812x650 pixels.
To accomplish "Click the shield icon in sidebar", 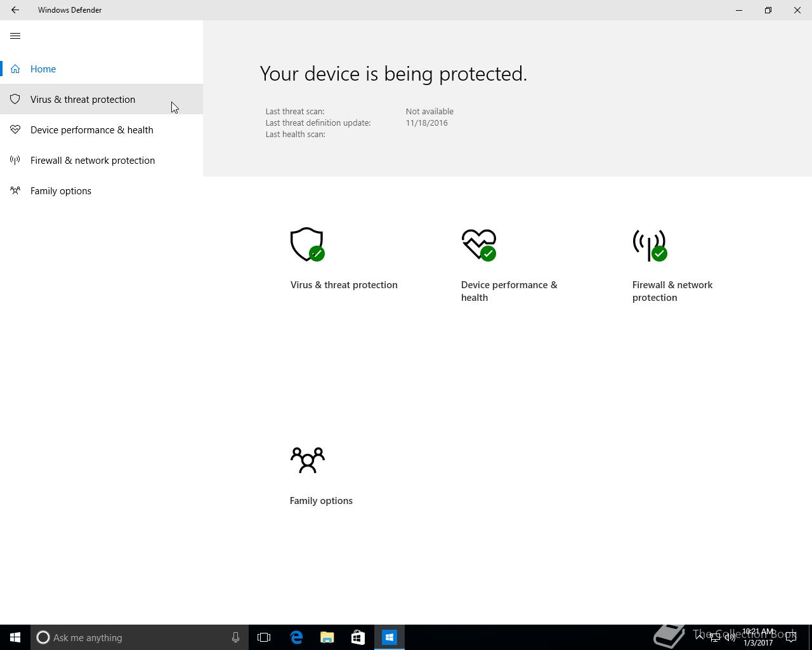I will [x=15, y=99].
